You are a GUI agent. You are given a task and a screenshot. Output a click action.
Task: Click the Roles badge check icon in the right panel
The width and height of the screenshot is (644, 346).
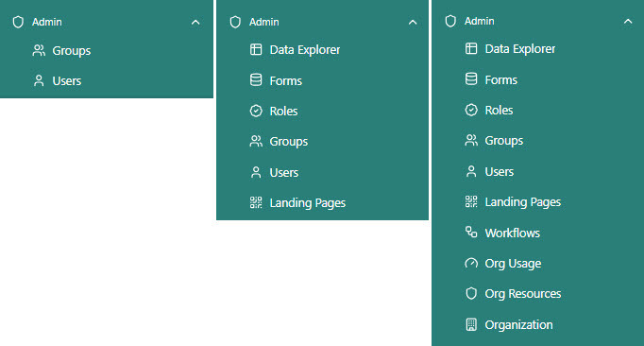471,110
